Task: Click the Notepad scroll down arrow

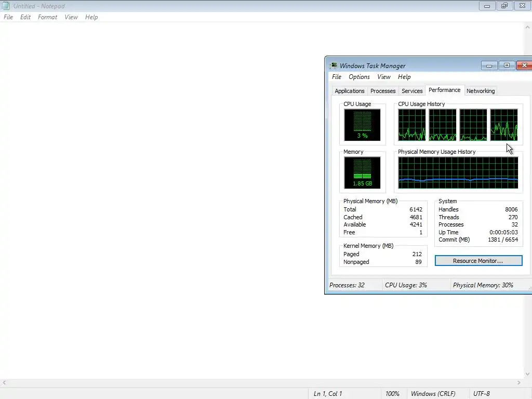Action: [x=527, y=374]
